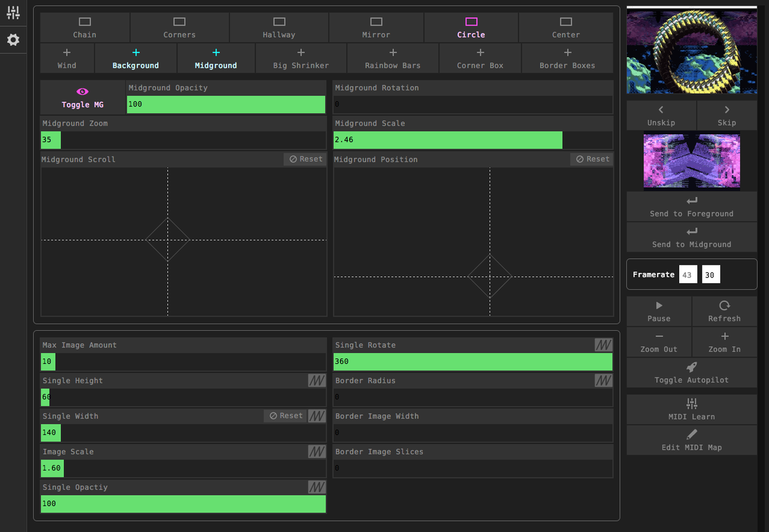Set the Border Radius slider
The height and width of the screenshot is (532, 769).
[473, 397]
